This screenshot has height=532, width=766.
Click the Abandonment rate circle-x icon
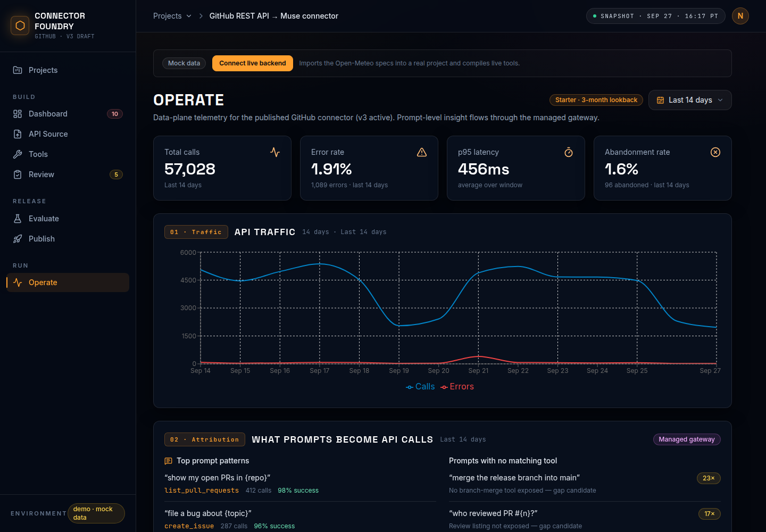(715, 152)
